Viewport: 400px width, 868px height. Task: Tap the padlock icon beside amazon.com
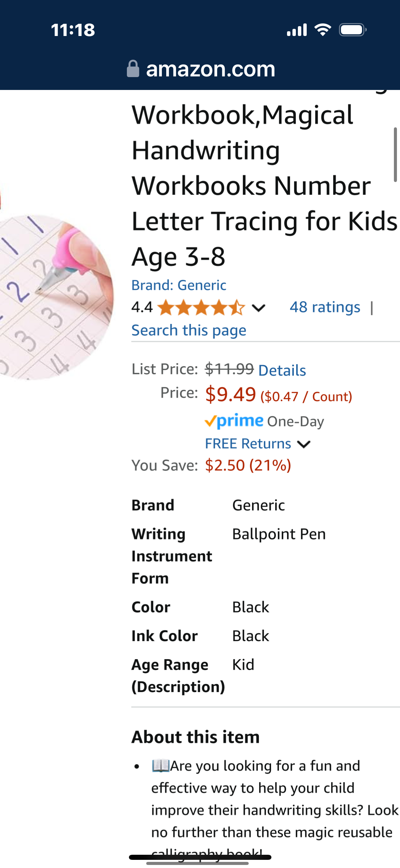[x=133, y=69]
